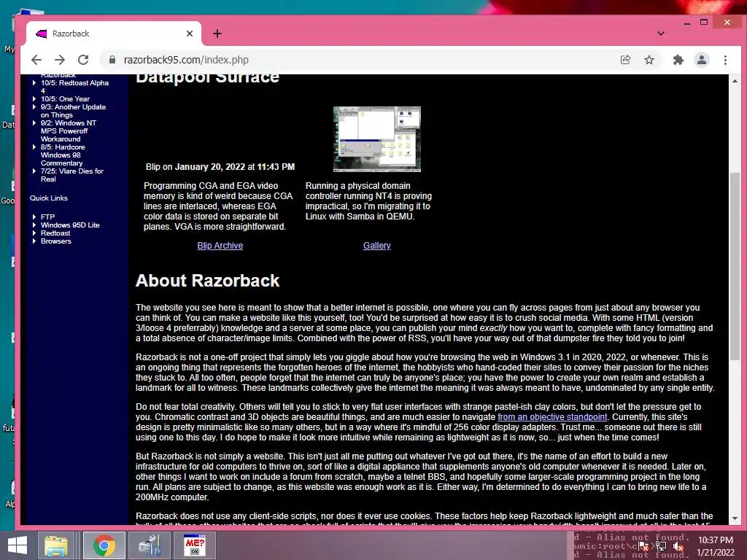747x560 pixels.
Task: Open '7/25: Vlare Dies for Real' entry
Action: click(71, 175)
